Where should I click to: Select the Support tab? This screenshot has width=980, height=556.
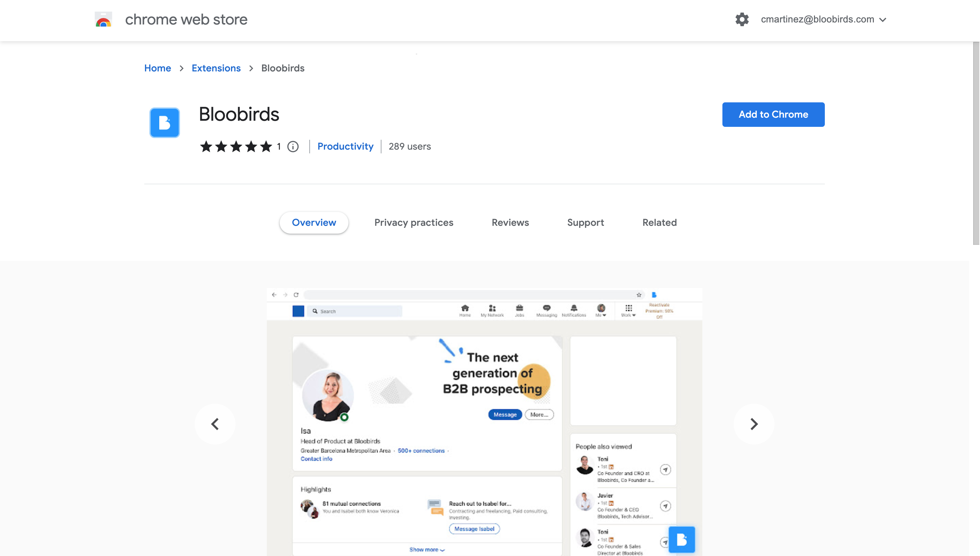pos(585,223)
